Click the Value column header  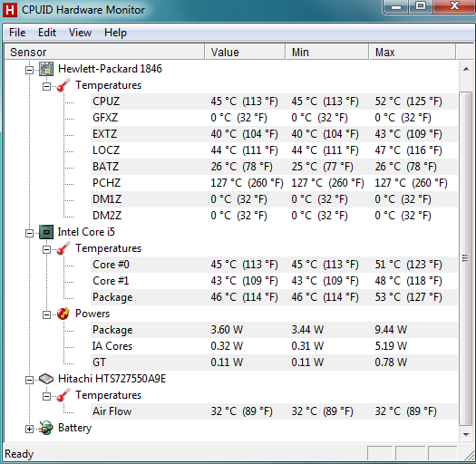point(246,52)
